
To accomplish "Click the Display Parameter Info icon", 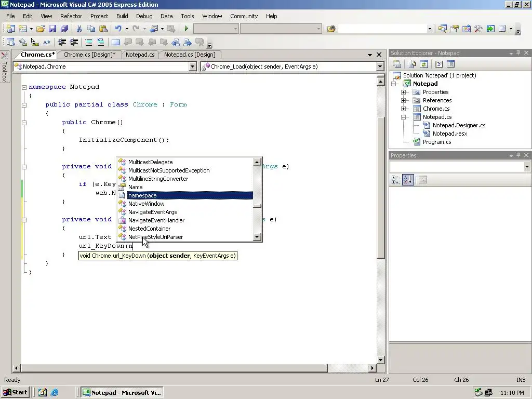I will click(23, 42).
